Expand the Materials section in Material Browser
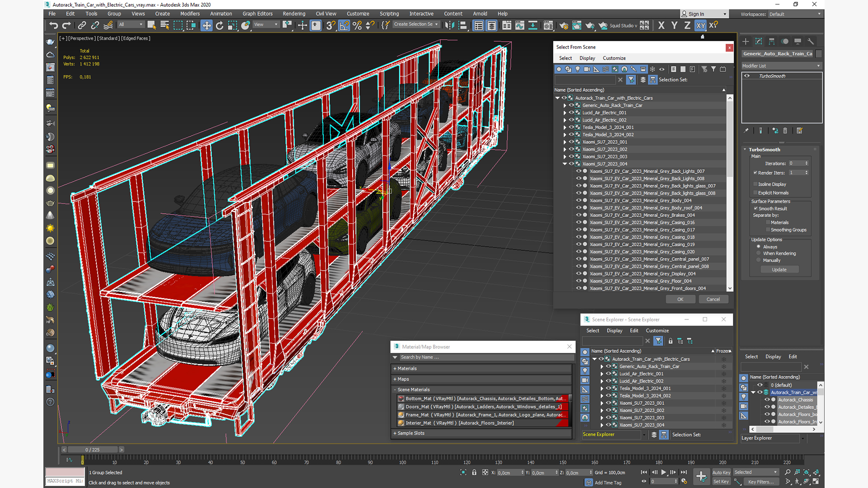The height and width of the screenshot is (488, 868). 482,368
